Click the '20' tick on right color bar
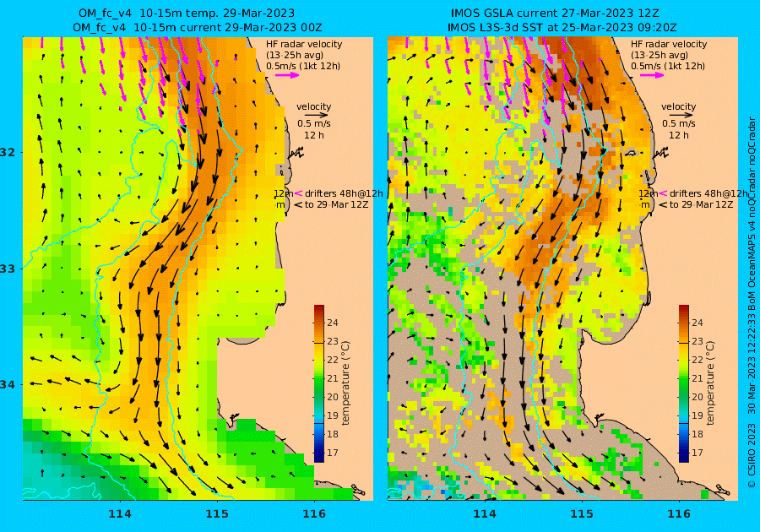This screenshot has height=532, width=760. coord(697,397)
